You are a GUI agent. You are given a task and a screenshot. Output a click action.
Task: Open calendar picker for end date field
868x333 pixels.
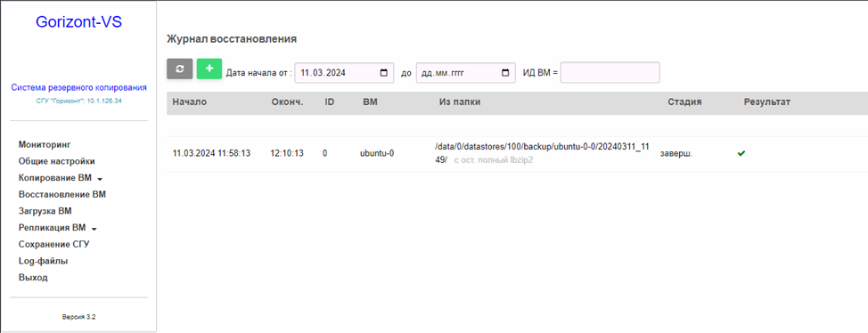point(505,72)
